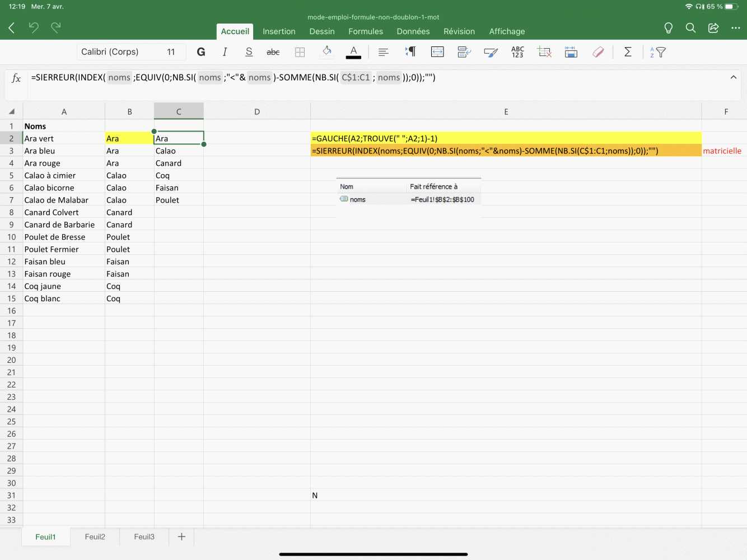Collapse the formula bar chevron
747x560 pixels.
(733, 77)
